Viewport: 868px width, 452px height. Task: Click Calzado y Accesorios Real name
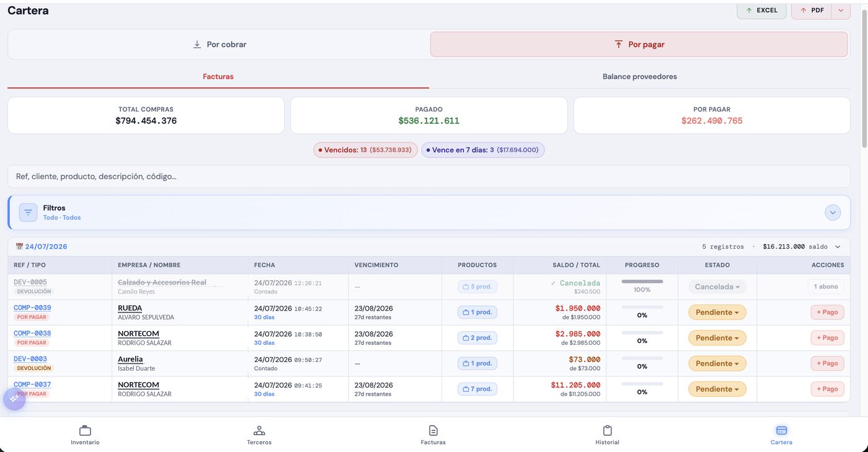[x=162, y=282]
